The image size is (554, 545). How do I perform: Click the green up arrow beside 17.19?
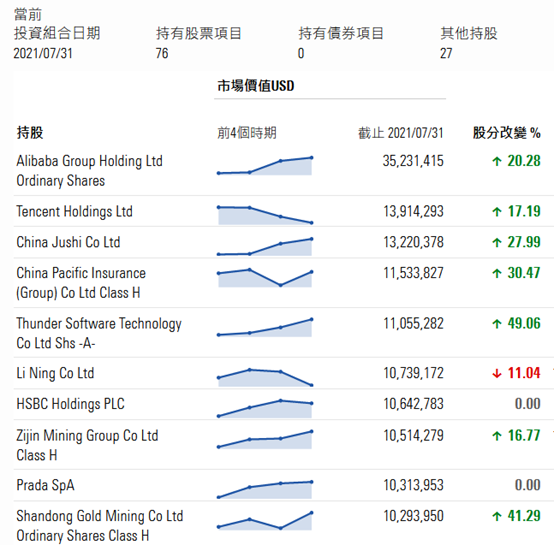coord(497,212)
